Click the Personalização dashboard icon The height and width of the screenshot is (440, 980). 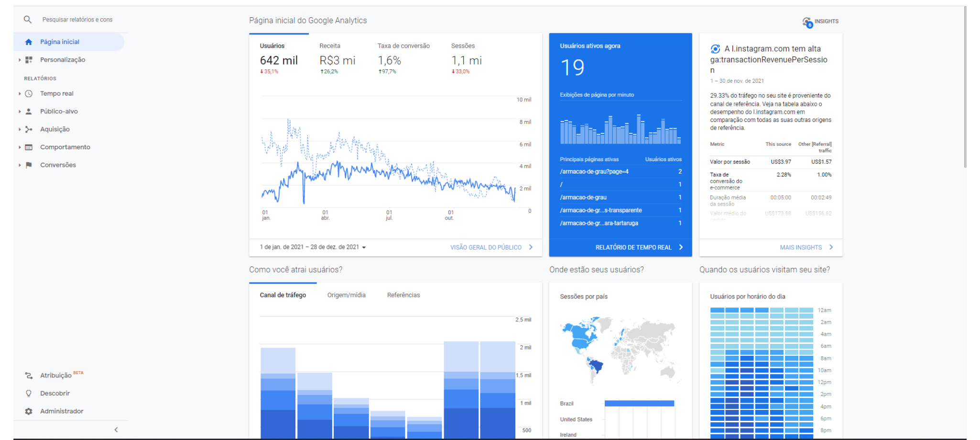[29, 60]
